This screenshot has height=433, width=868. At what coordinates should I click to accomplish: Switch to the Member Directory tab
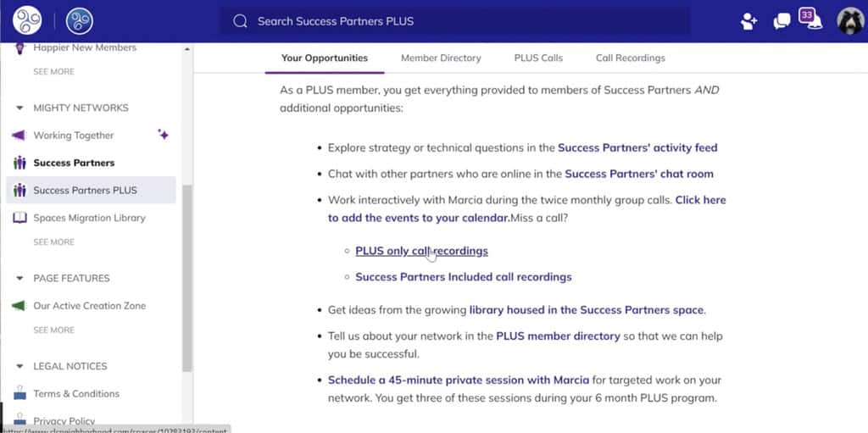tap(441, 58)
